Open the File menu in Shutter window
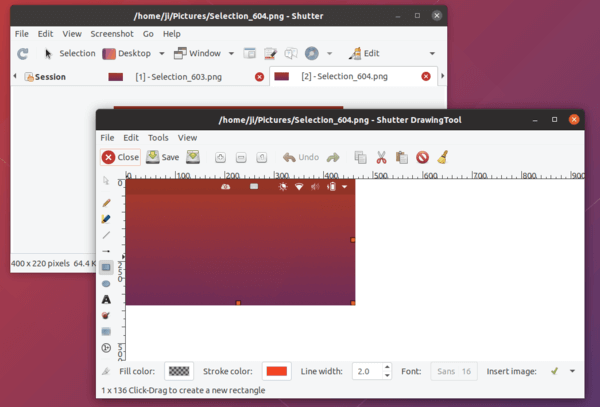 pyautogui.click(x=22, y=34)
